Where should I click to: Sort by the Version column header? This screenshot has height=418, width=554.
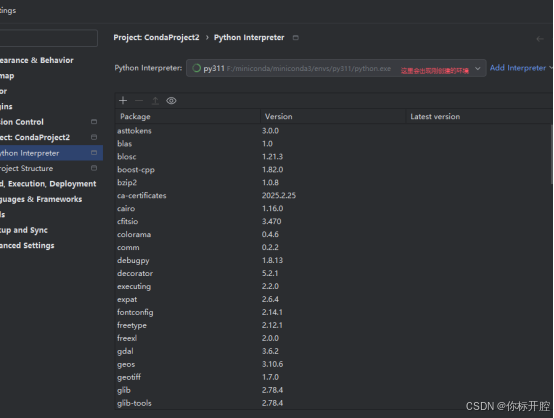(333, 117)
